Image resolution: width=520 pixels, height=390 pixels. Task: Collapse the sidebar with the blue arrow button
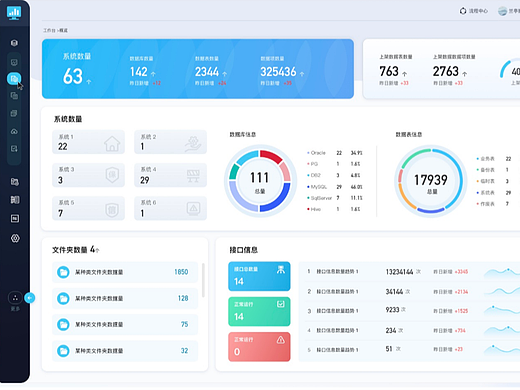30,298
